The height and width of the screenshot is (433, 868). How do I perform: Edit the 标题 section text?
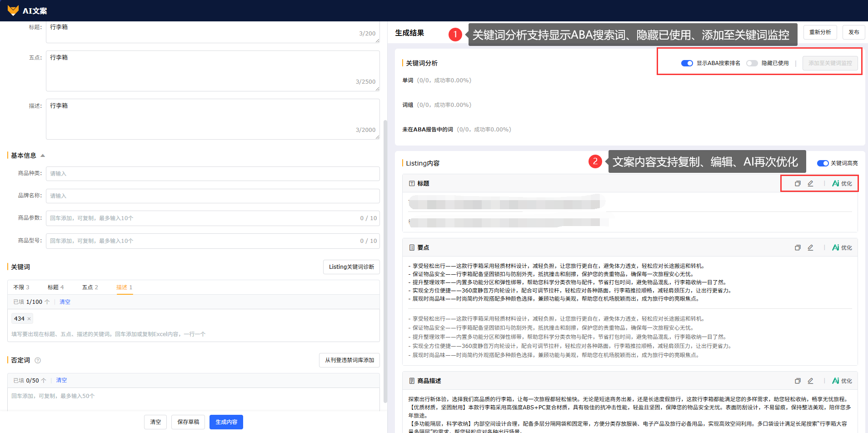(810, 184)
